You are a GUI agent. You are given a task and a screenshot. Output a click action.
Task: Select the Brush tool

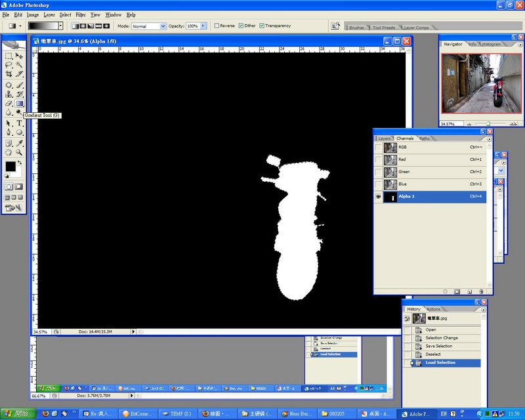point(19,85)
